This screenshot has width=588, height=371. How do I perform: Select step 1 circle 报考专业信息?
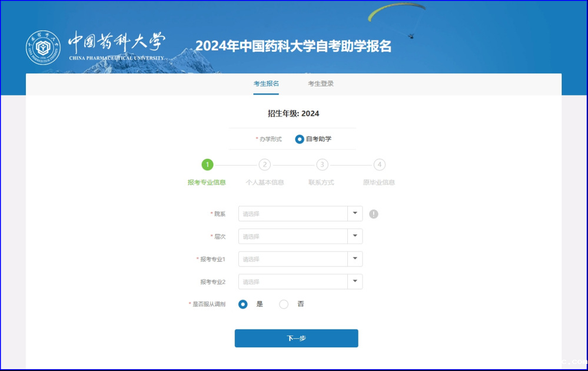click(x=207, y=165)
